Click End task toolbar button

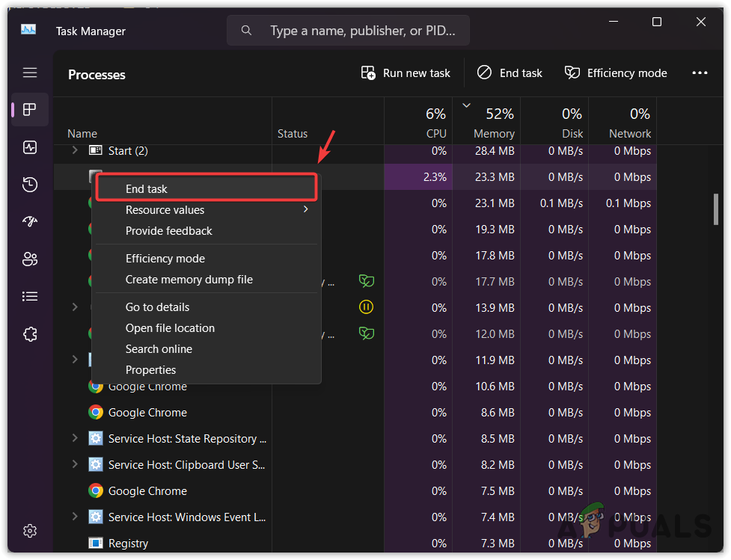click(510, 73)
